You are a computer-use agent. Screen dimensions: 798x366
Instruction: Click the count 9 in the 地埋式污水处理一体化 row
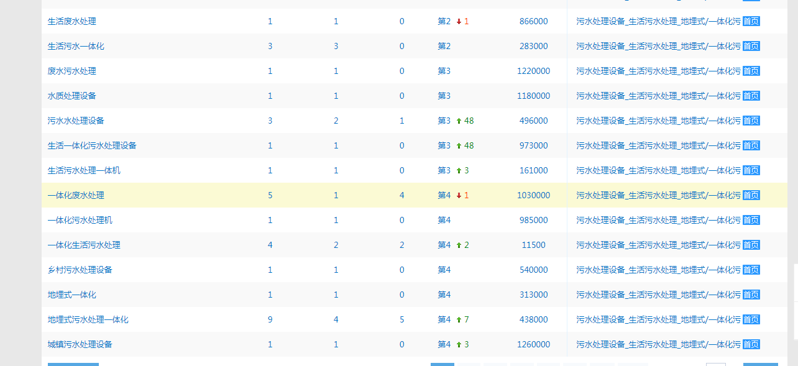pos(270,320)
